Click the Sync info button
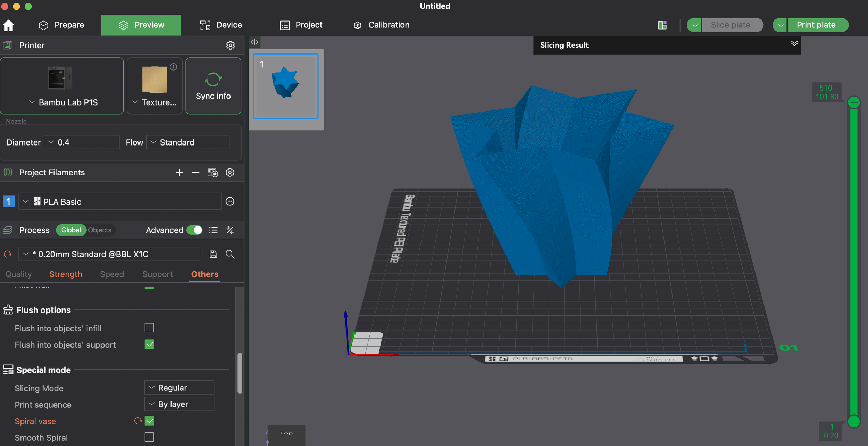 pyautogui.click(x=213, y=86)
